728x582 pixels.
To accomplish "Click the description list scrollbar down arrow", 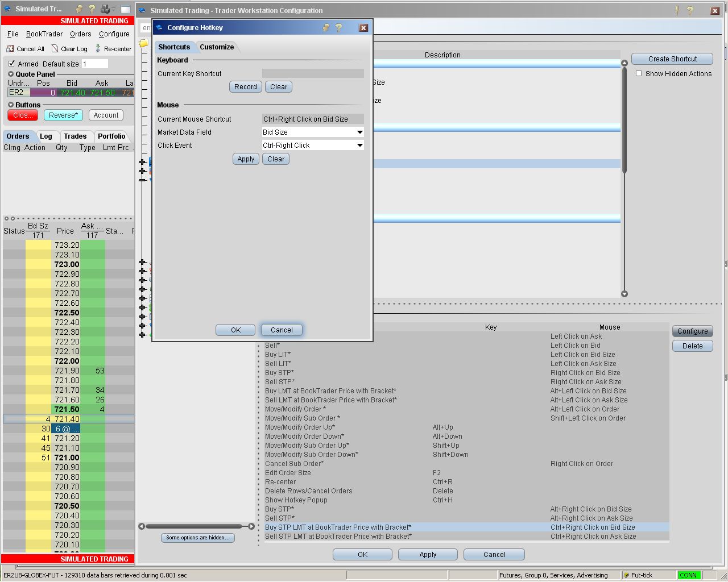I will [x=624, y=294].
